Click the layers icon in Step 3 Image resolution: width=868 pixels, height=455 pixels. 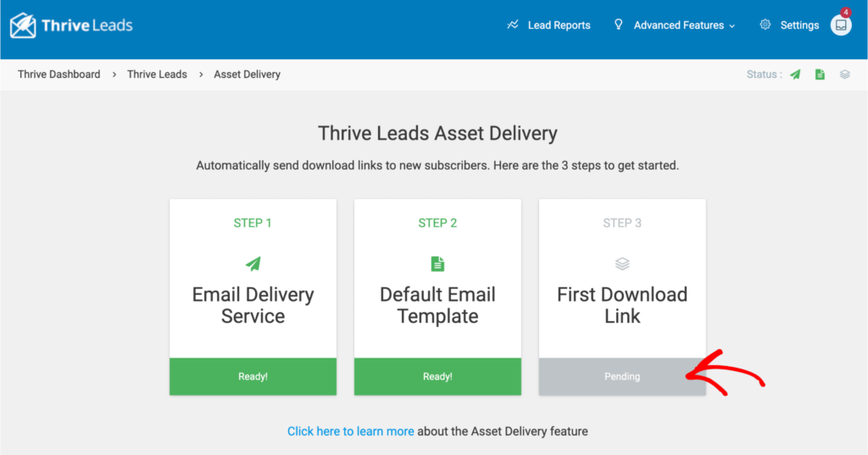pos(622,264)
